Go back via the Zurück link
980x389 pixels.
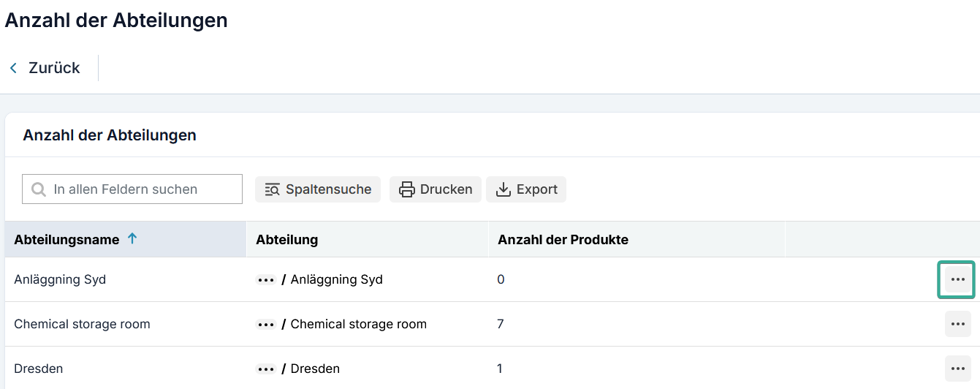pos(53,68)
